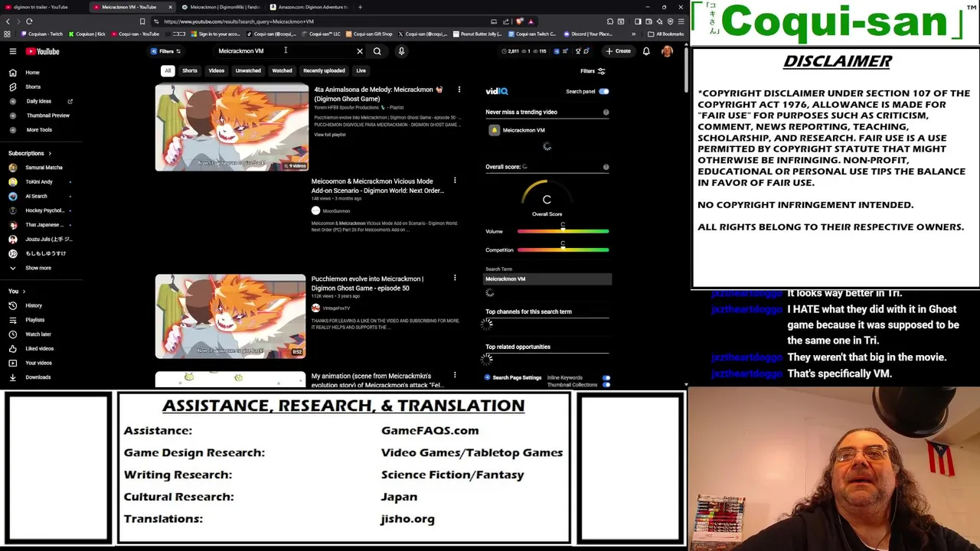Open the 4ta Animalsona de Melody playlist thumbnail
Screen dimensions: 980x551
pos(231,127)
